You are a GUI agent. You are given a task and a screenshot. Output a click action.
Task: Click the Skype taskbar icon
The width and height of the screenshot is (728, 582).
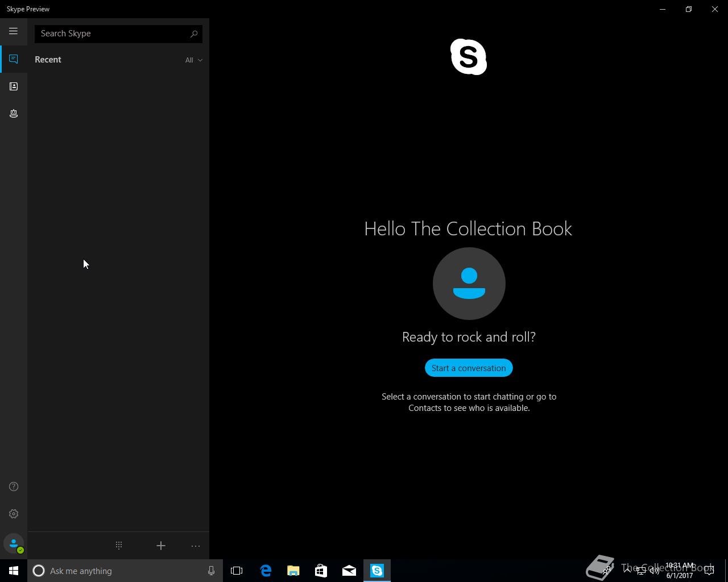click(377, 571)
